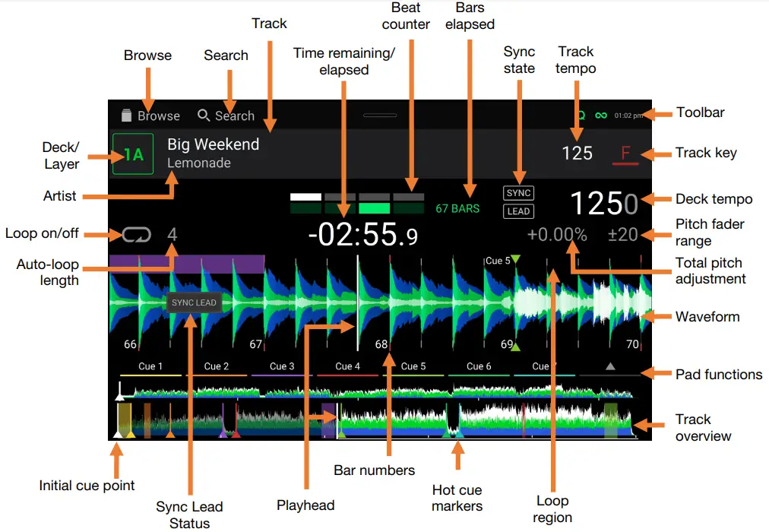Click the track title Big Weekend
Image resolution: width=769 pixels, height=532 pixels.
click(x=213, y=144)
